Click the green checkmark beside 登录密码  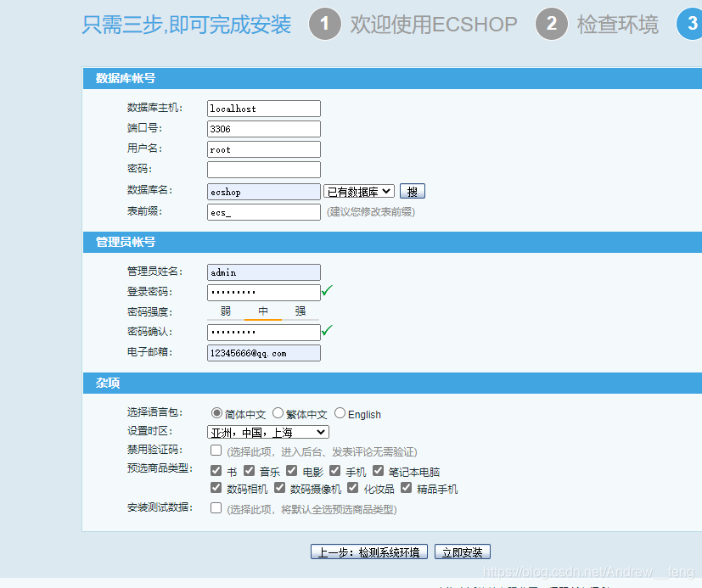click(327, 291)
